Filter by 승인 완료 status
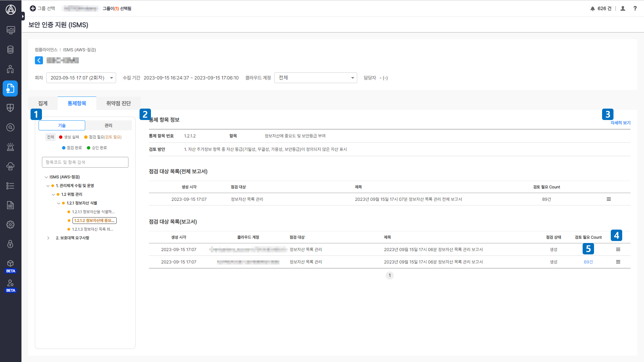 97,148
